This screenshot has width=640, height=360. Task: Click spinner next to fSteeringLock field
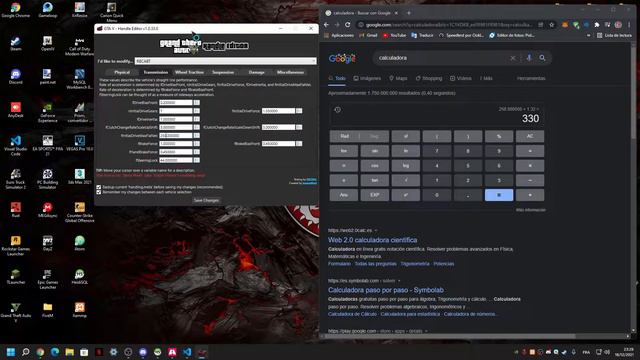tap(197, 160)
